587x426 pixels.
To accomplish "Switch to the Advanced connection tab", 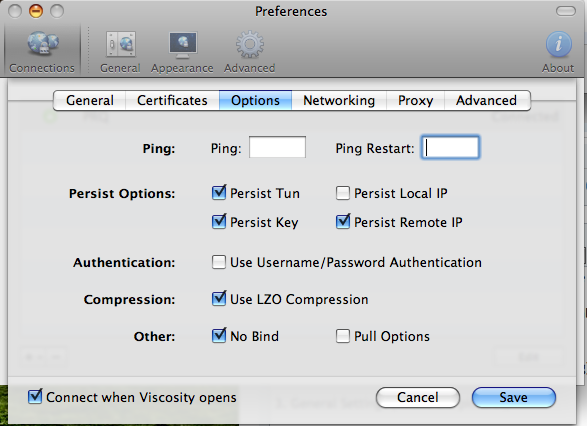I will [487, 100].
